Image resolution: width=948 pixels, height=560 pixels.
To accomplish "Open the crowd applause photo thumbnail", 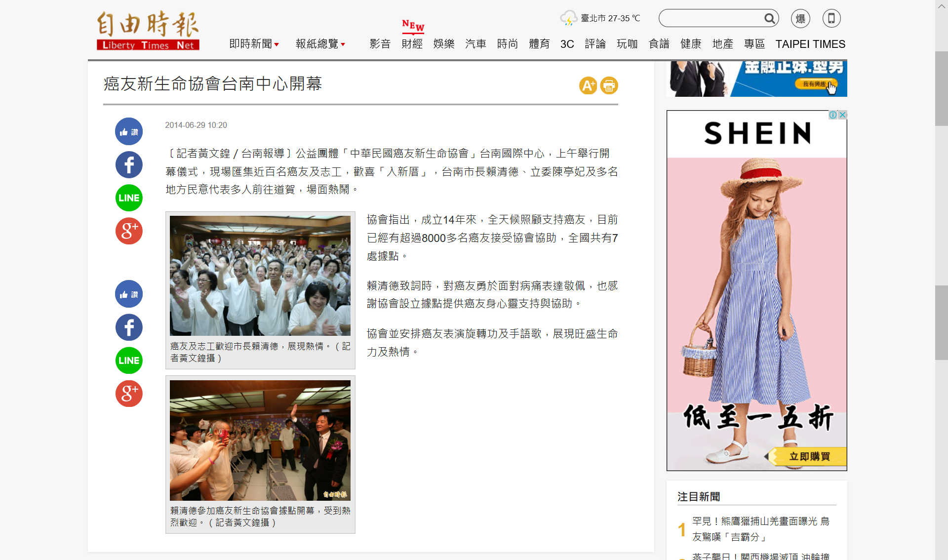I will click(x=260, y=276).
